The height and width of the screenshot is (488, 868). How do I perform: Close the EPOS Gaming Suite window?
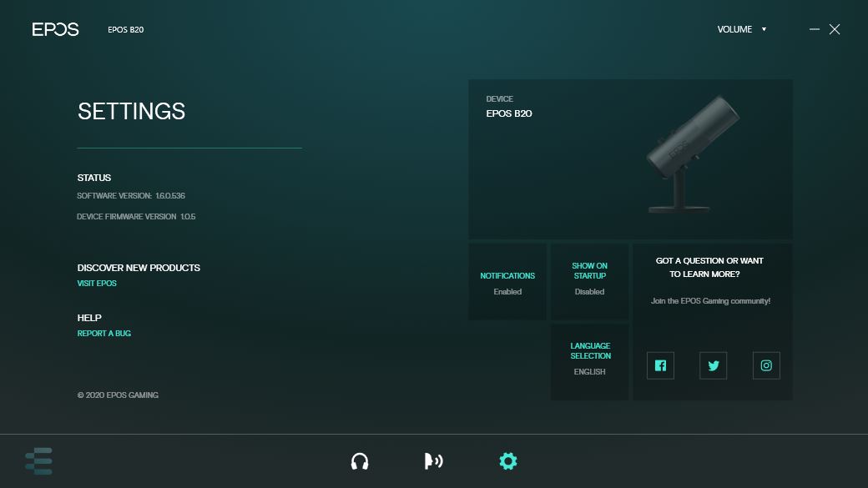[x=835, y=29]
